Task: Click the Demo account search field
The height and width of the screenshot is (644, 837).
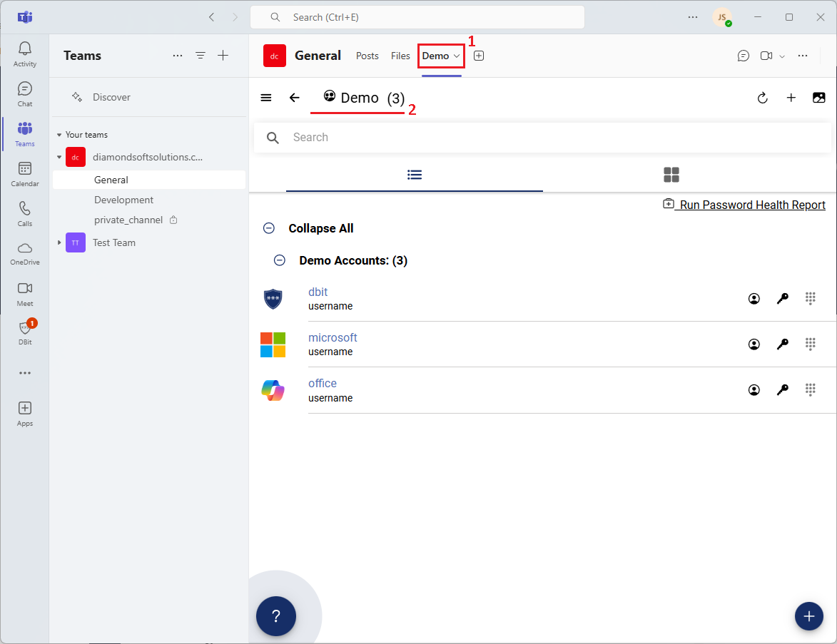Action: [542, 138]
